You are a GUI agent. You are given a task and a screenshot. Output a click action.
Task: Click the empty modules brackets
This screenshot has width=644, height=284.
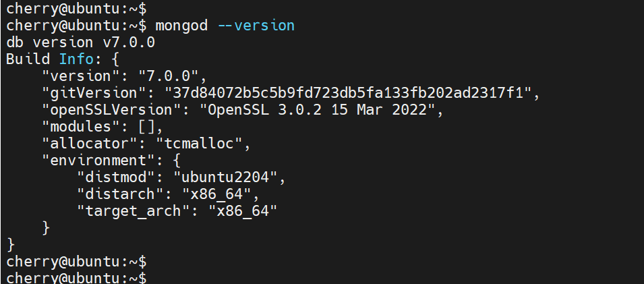pos(148,127)
